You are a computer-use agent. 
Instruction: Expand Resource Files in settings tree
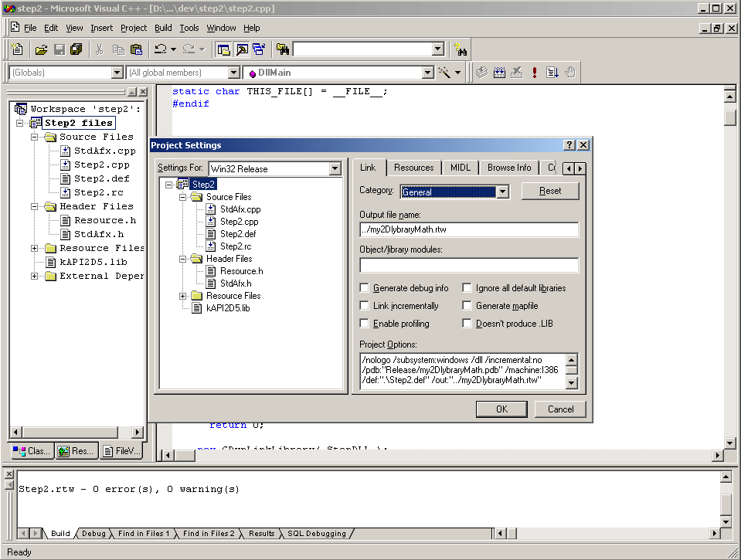[x=183, y=296]
